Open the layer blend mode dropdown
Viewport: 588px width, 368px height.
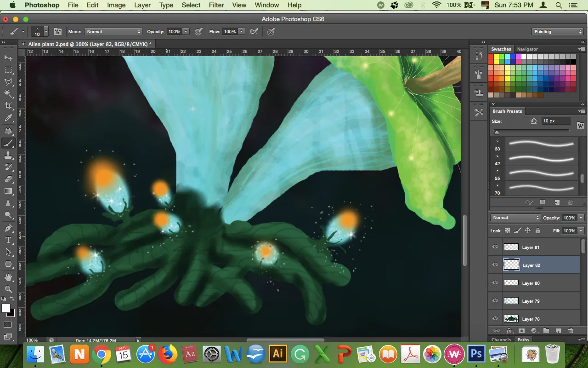[515, 218]
